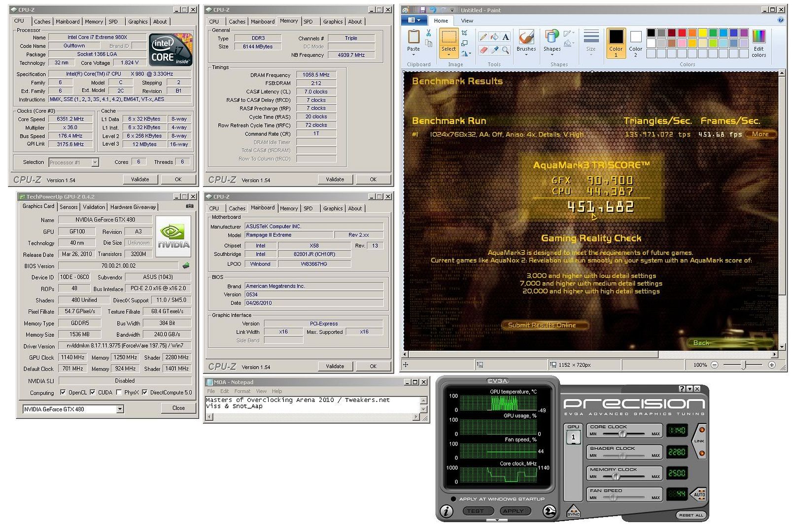The width and height of the screenshot is (792, 532).
Task: Open the Paint application menu dropdown
Action: [414, 20]
